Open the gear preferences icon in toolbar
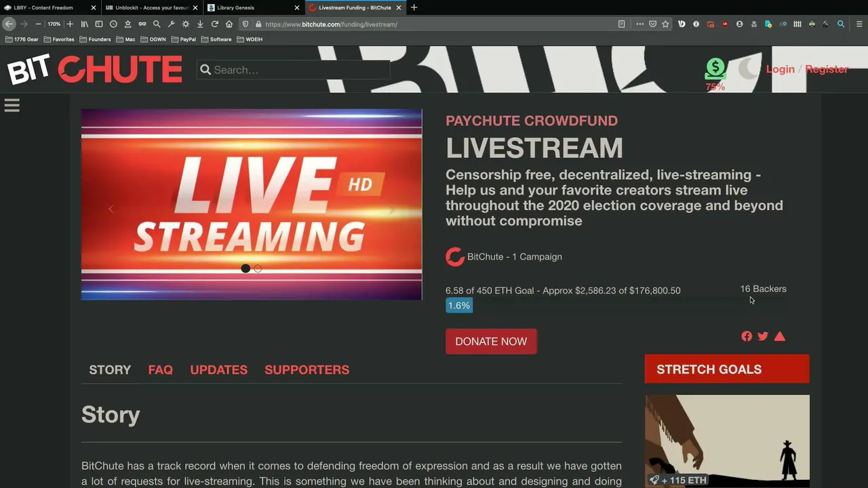 [x=186, y=24]
